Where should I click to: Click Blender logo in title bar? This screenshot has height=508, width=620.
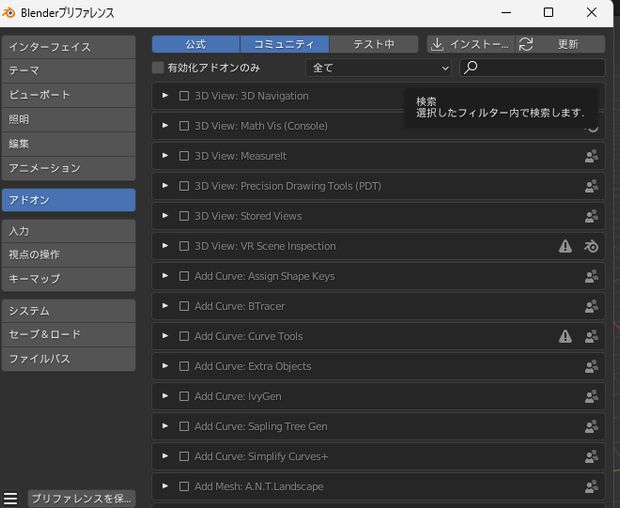(8, 13)
